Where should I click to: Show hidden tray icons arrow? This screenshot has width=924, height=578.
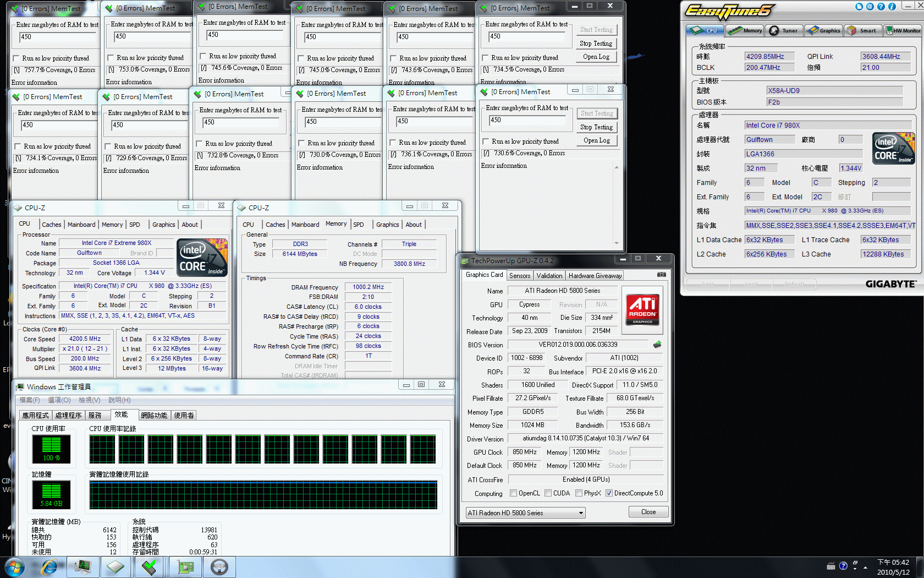866,567
